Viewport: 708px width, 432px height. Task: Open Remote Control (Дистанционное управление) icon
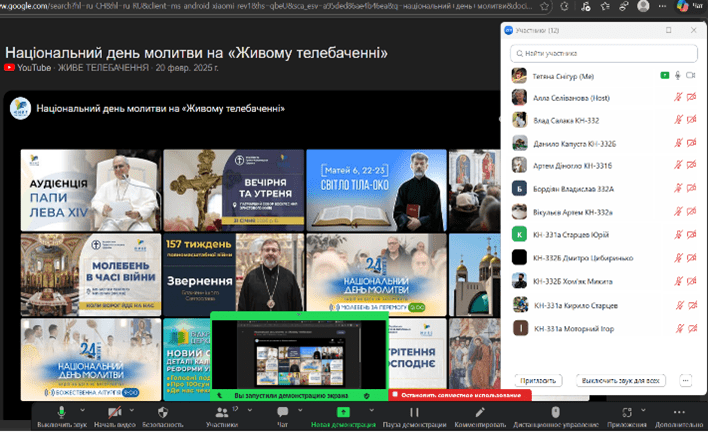coord(556,411)
